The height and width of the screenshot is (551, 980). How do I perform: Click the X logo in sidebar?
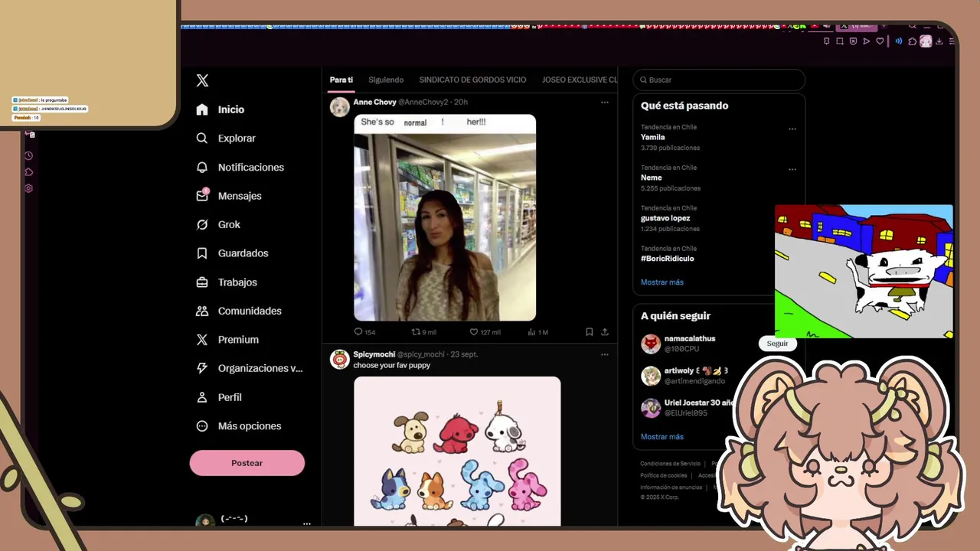coord(202,80)
